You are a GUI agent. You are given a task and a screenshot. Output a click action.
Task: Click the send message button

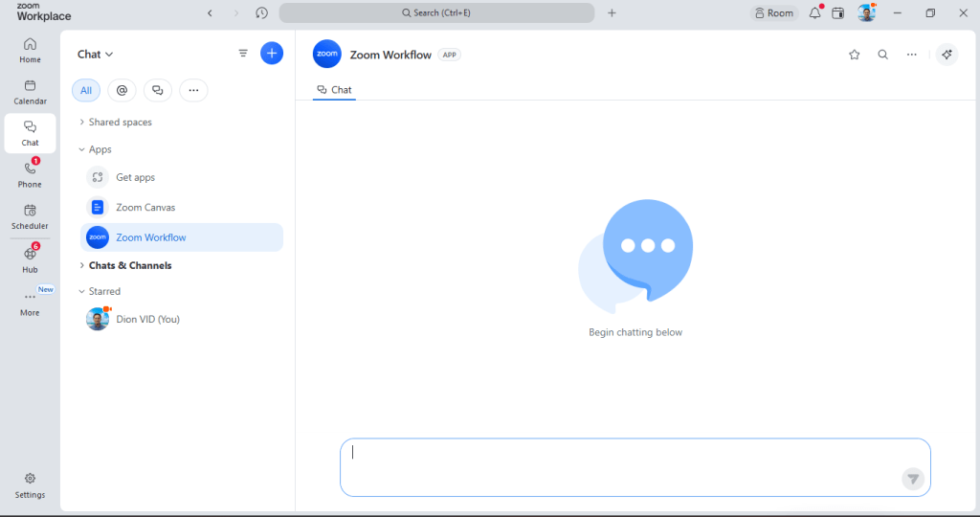point(913,480)
